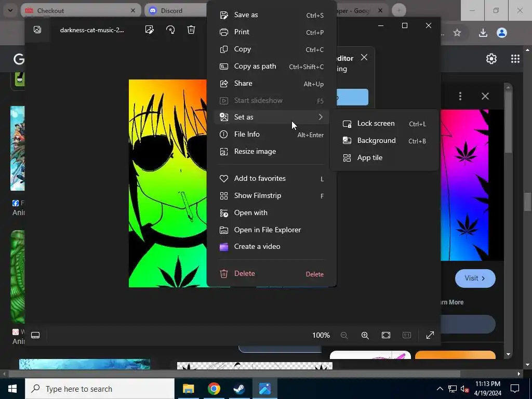Open the notification center icon
This screenshot has height=399, width=532.
(x=515, y=389)
